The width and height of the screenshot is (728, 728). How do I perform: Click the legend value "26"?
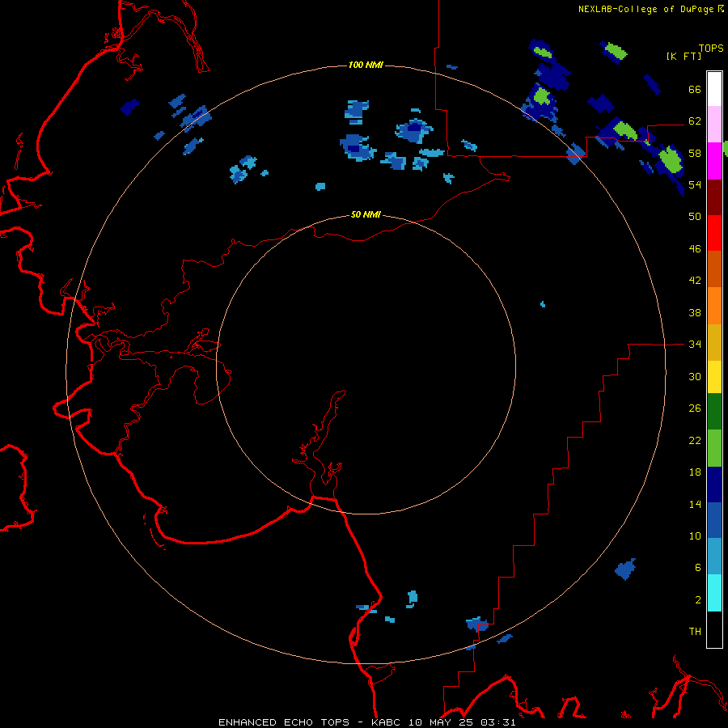[x=695, y=408]
